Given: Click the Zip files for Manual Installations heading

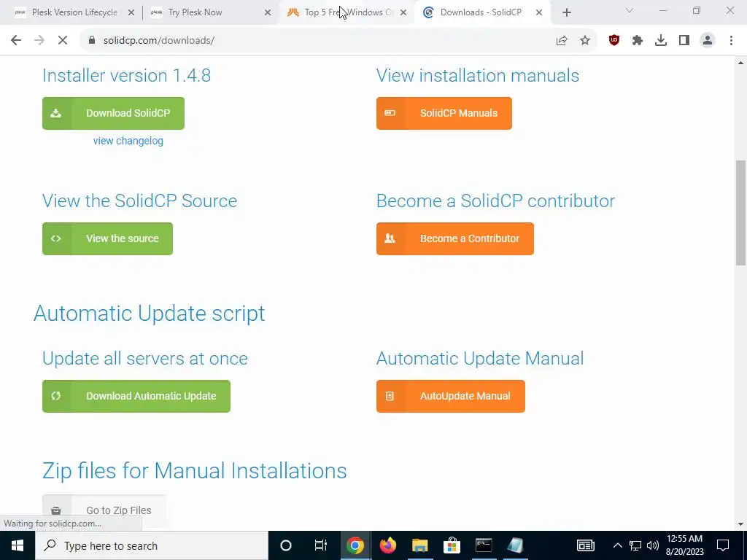Looking at the screenshot, I should 194,471.
